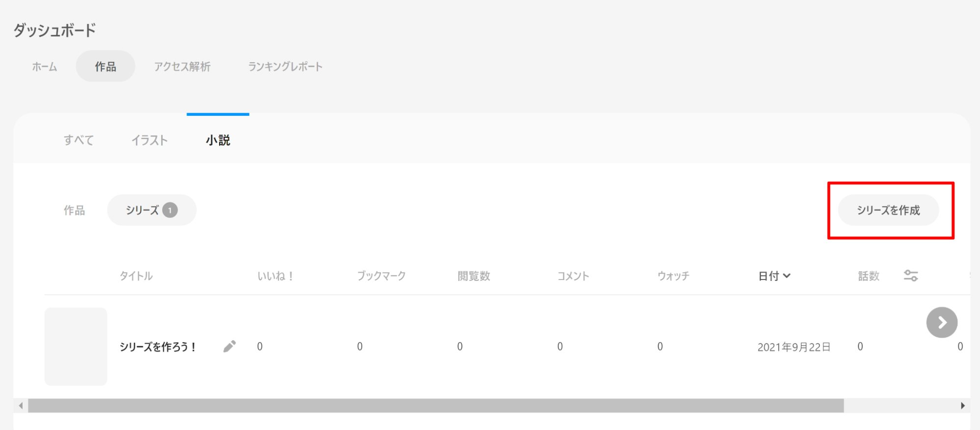Select the 小説 tab
980x430 pixels.
(x=218, y=140)
